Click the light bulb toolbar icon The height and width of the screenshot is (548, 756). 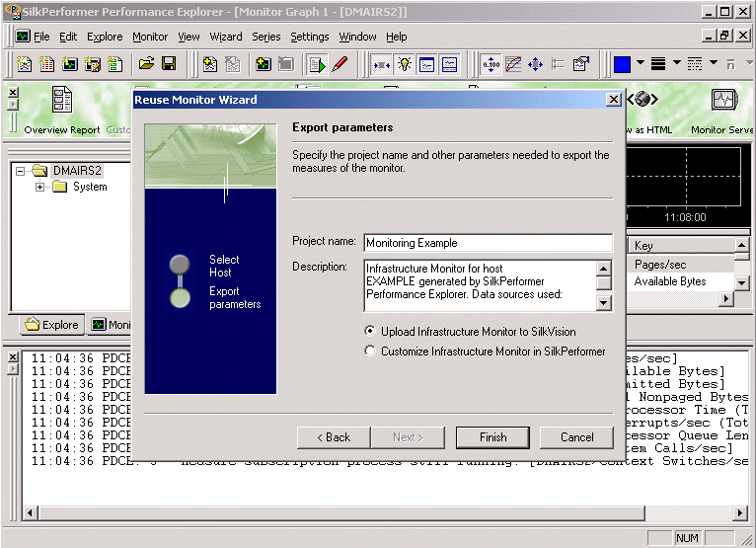click(404, 64)
